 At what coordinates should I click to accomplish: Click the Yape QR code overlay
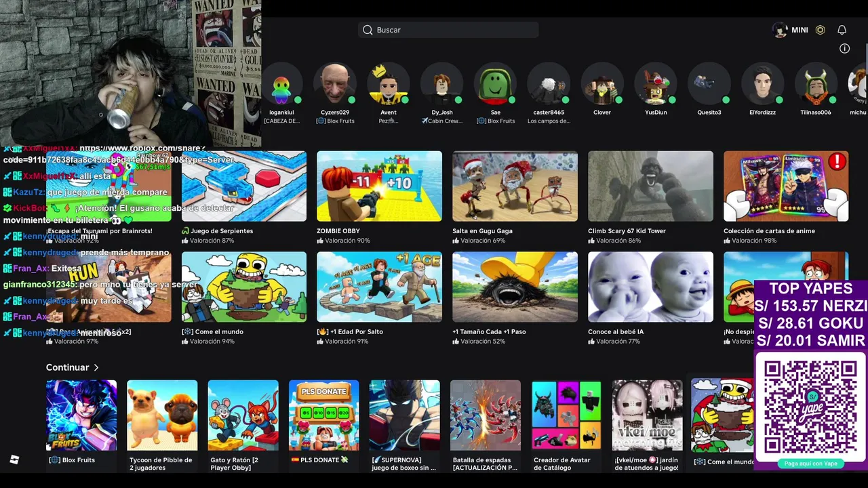[810, 407]
